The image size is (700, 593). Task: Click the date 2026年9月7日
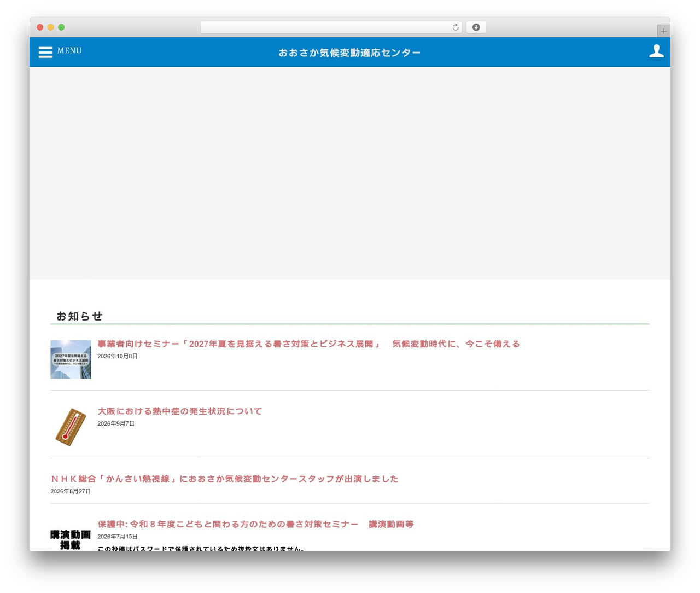[116, 423]
